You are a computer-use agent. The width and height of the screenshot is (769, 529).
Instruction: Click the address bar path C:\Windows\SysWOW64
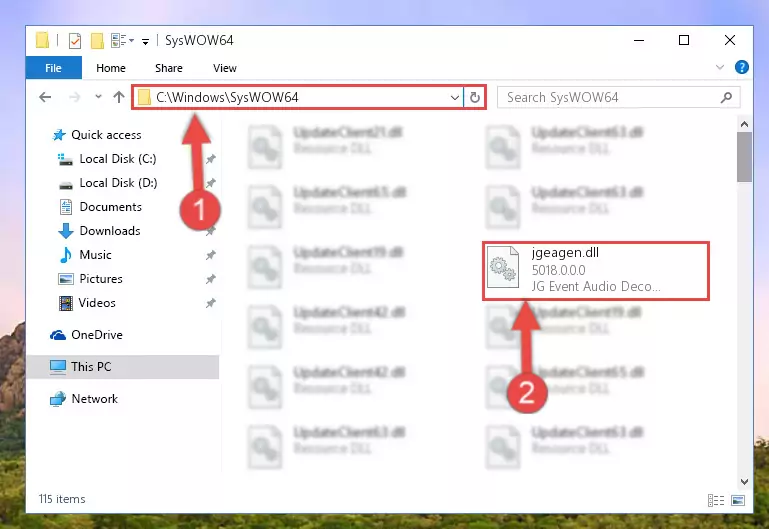point(227,98)
